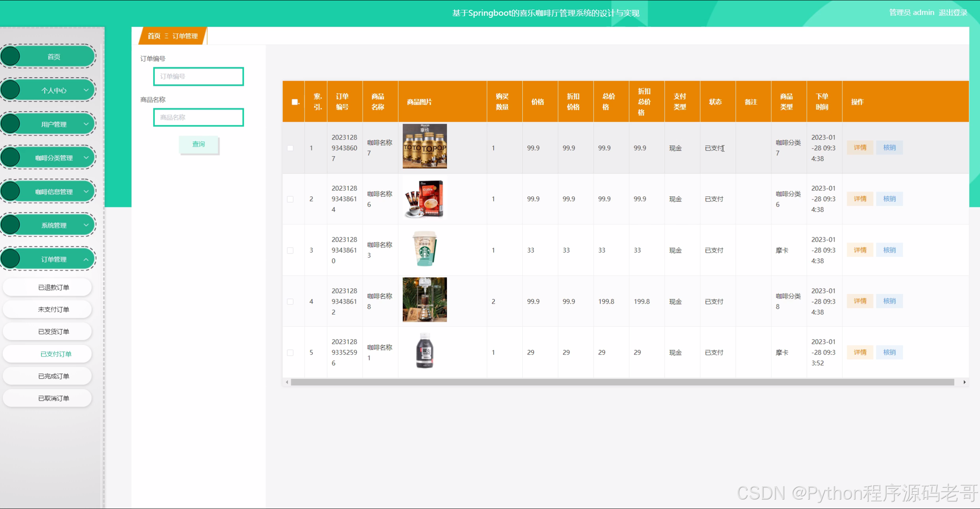Click the horizontal table scrollbar track
This screenshot has width=980, height=509.
622,382
